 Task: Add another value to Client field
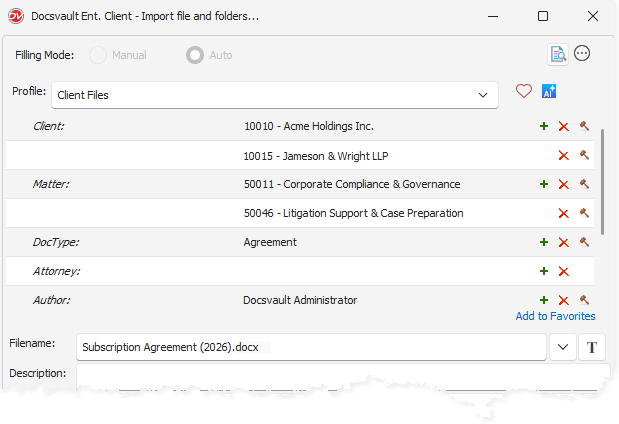(544, 126)
